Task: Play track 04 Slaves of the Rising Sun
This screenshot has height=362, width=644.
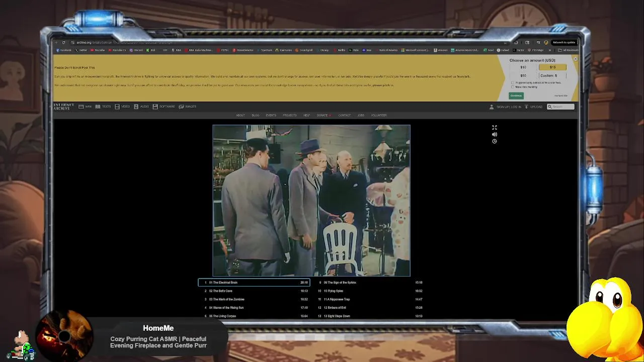Action: point(254,308)
